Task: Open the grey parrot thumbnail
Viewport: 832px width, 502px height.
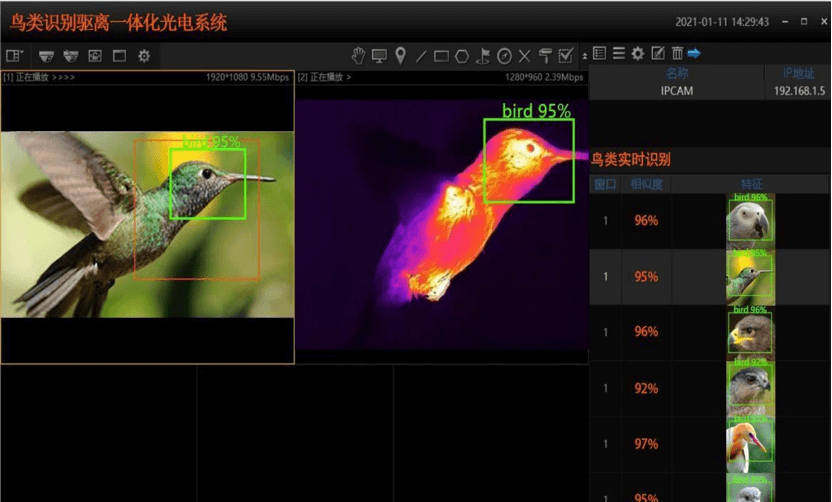Action: 750,221
